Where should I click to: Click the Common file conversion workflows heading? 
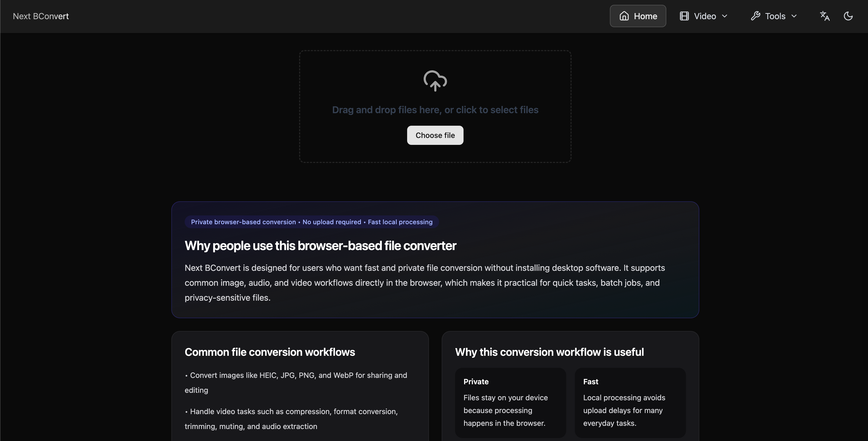pyautogui.click(x=270, y=352)
